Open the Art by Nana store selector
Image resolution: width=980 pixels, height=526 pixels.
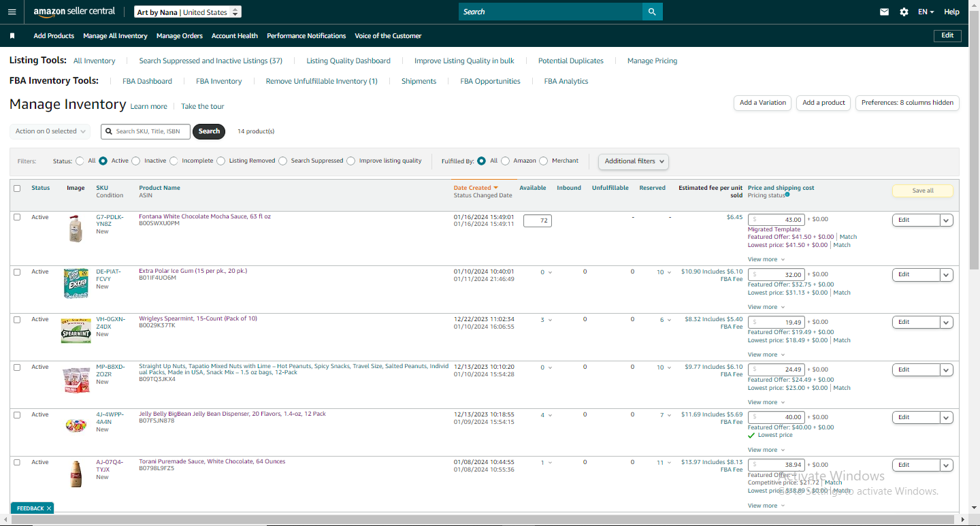(x=187, y=12)
